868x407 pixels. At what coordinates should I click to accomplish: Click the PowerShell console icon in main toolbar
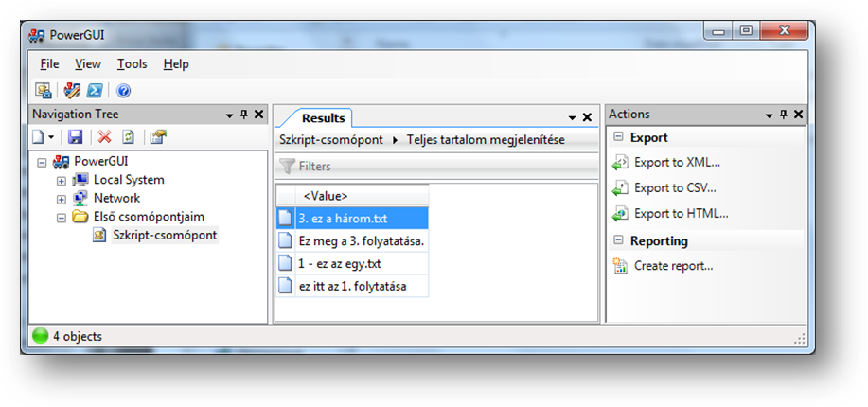(95, 91)
